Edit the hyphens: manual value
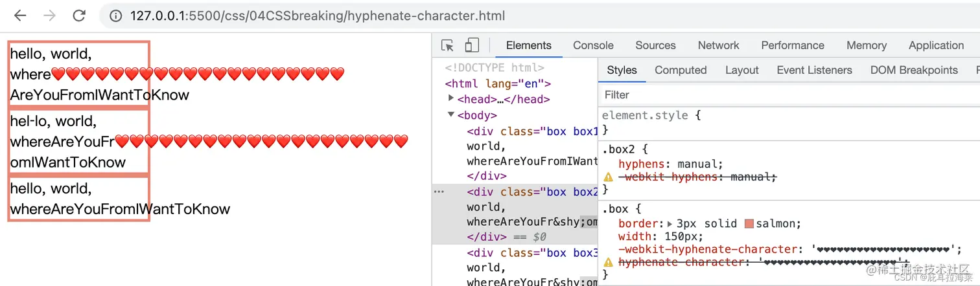 [697, 164]
